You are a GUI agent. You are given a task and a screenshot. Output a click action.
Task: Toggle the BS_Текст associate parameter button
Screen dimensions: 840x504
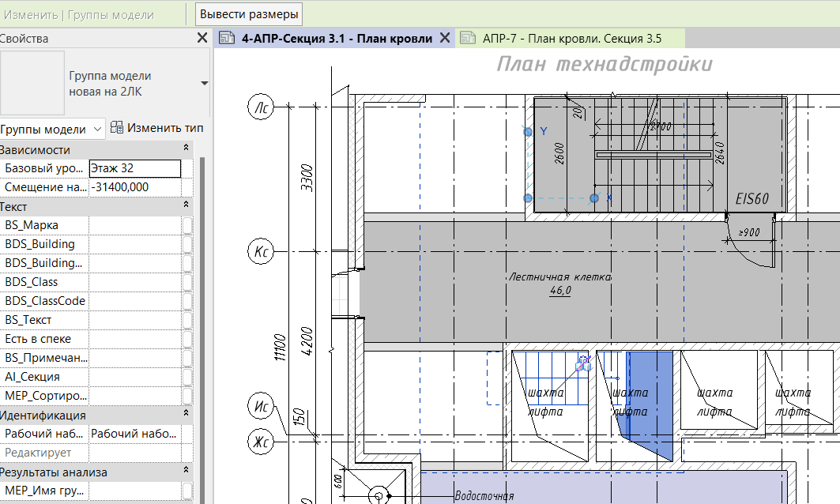point(187,320)
